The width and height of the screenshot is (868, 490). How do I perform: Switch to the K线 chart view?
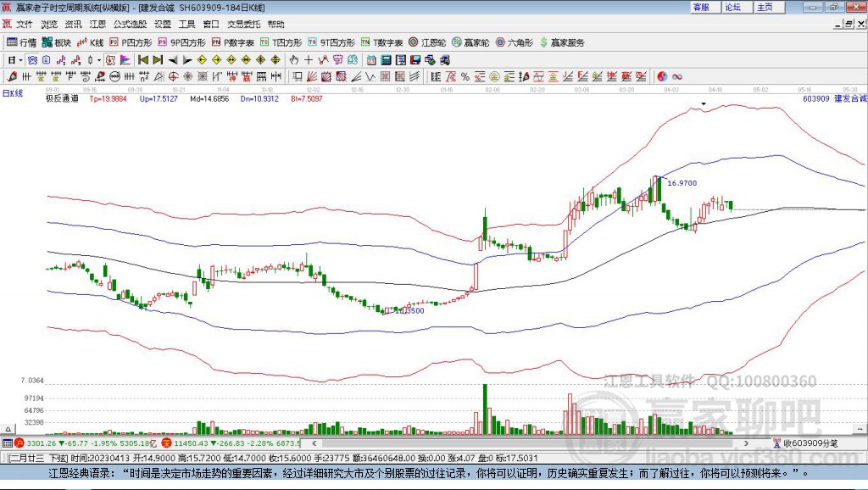(x=90, y=42)
